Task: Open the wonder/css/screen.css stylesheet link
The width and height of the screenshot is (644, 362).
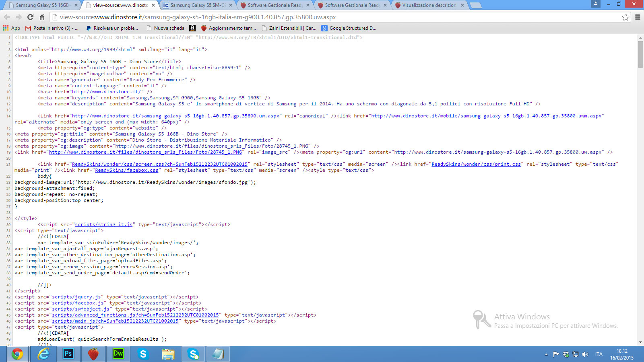Action: click(160, 164)
